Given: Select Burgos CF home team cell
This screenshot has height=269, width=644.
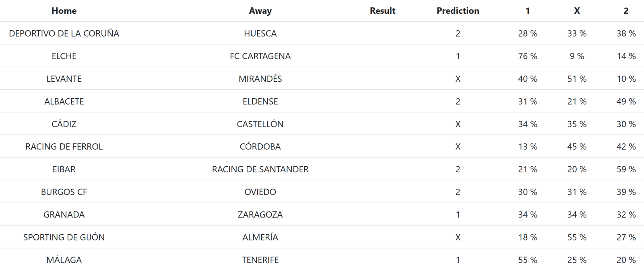Looking at the screenshot, I should tap(64, 192).
